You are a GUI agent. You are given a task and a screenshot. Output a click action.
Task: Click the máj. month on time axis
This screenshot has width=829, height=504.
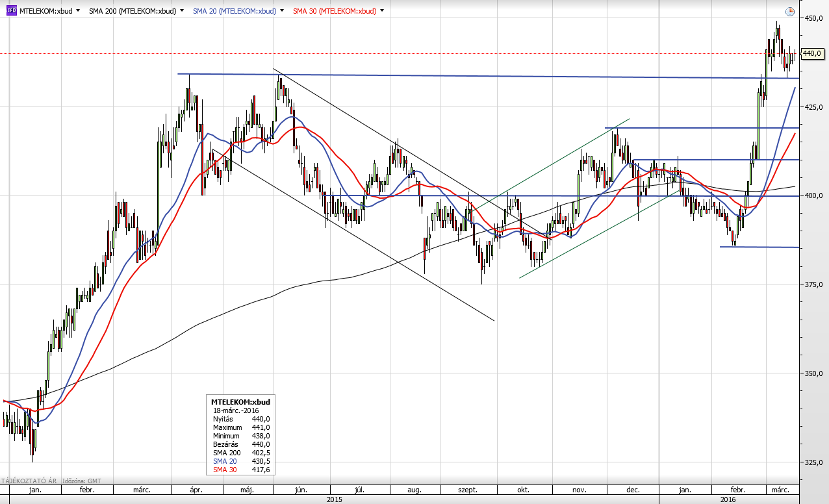click(246, 490)
